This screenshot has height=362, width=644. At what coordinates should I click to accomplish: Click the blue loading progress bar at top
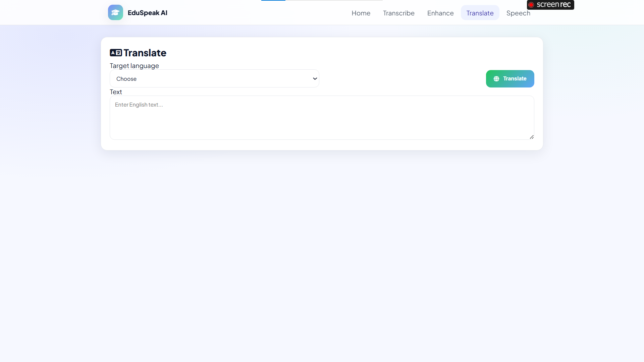tap(273, 0)
